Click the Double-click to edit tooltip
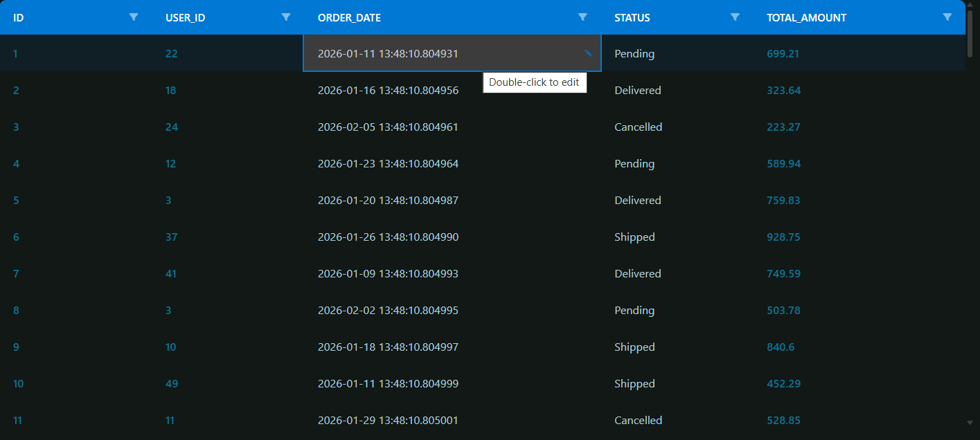Screen dimensions: 980x440 tap(535, 82)
